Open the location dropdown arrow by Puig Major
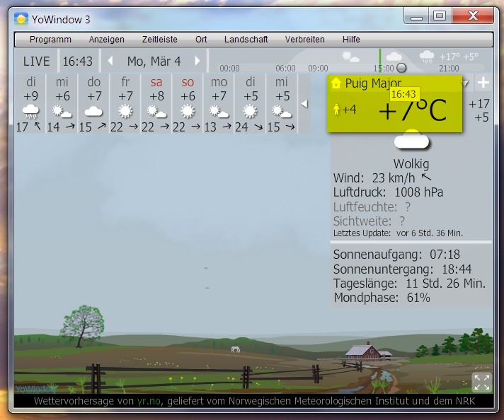The image size is (504, 420). click(x=466, y=83)
